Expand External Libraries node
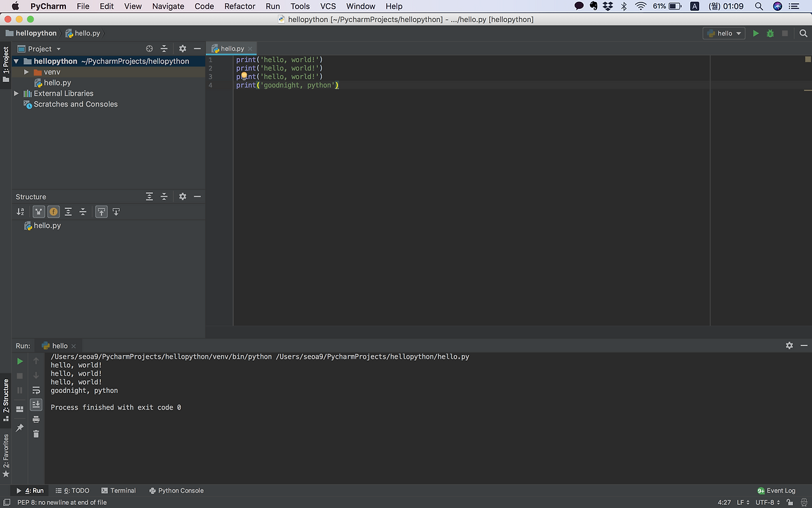The width and height of the screenshot is (812, 508). coord(16,93)
